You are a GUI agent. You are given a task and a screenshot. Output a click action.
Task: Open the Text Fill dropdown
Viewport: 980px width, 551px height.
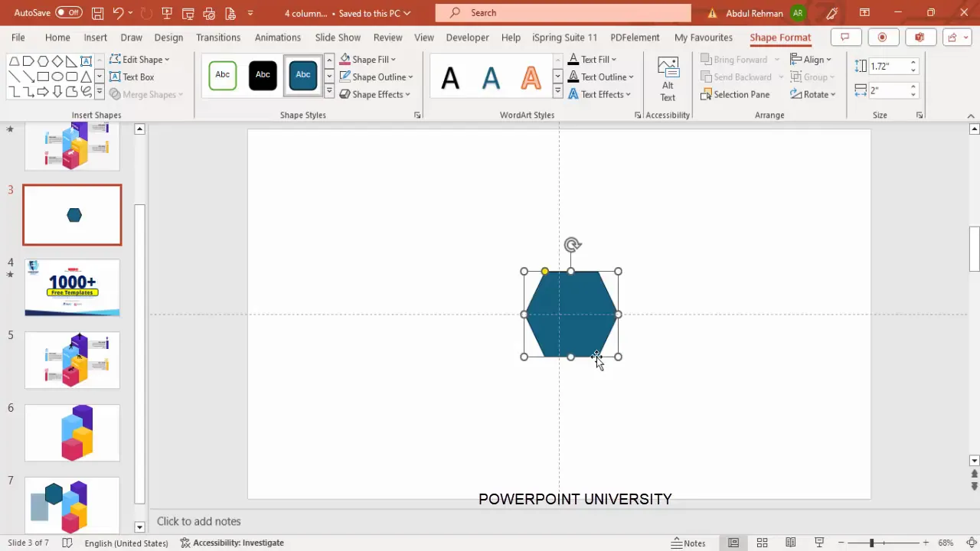coord(592,60)
